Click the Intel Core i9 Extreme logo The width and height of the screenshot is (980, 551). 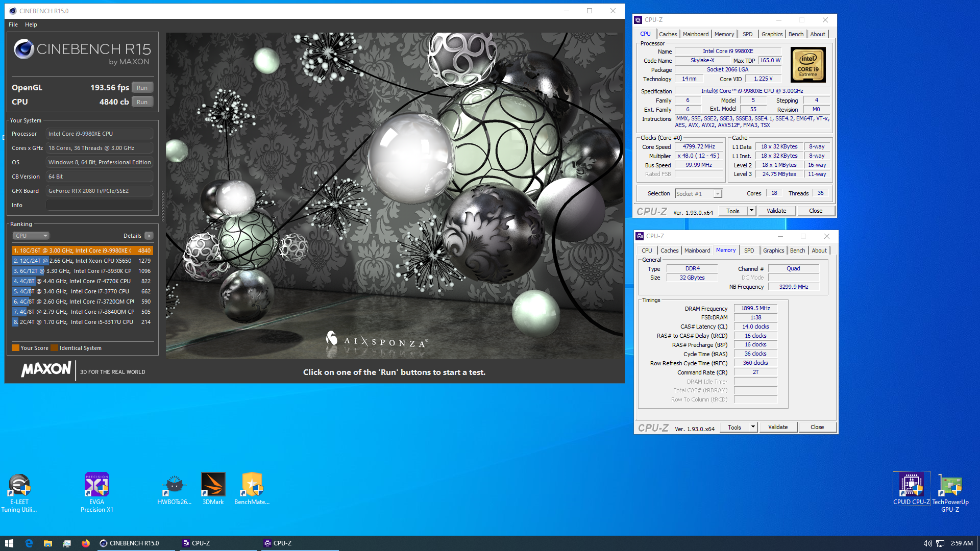[x=808, y=65]
